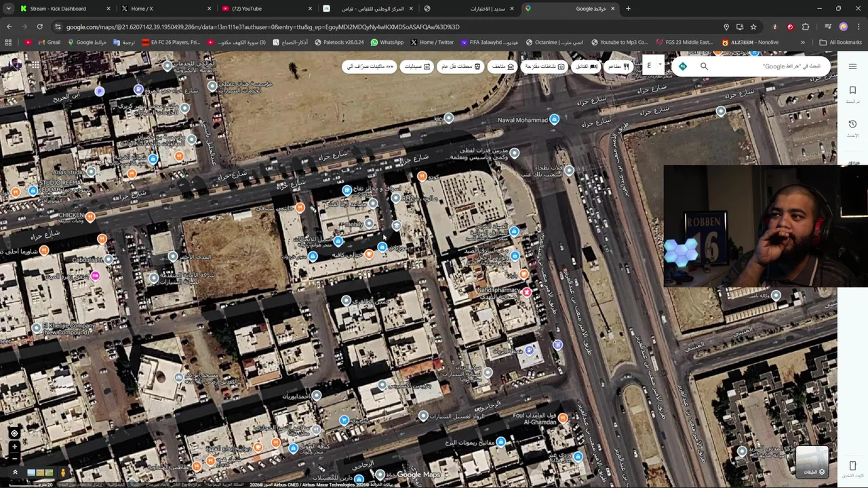The image size is (868, 488).
Task: Show hidden bookmarks with the overflow chevron
Action: coord(802,42)
